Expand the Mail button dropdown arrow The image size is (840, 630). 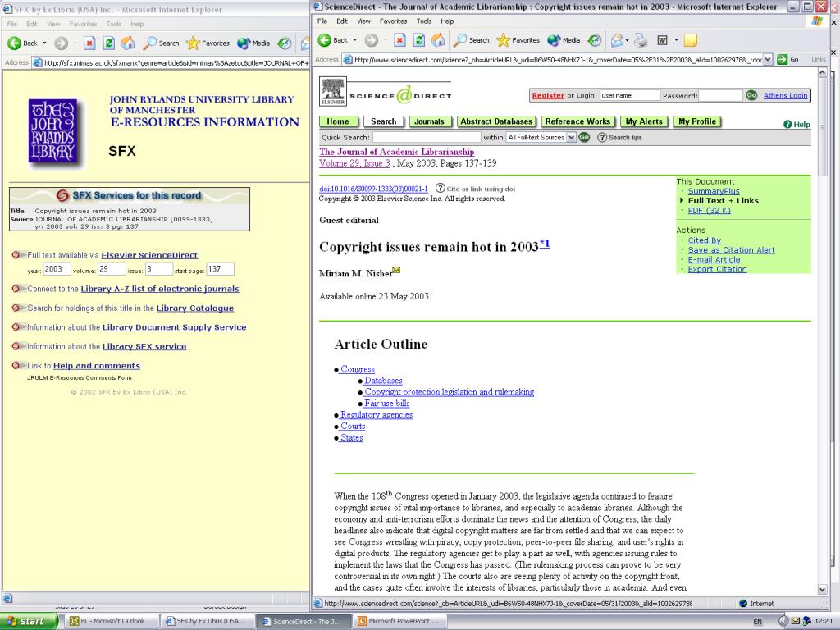pyautogui.click(x=628, y=40)
